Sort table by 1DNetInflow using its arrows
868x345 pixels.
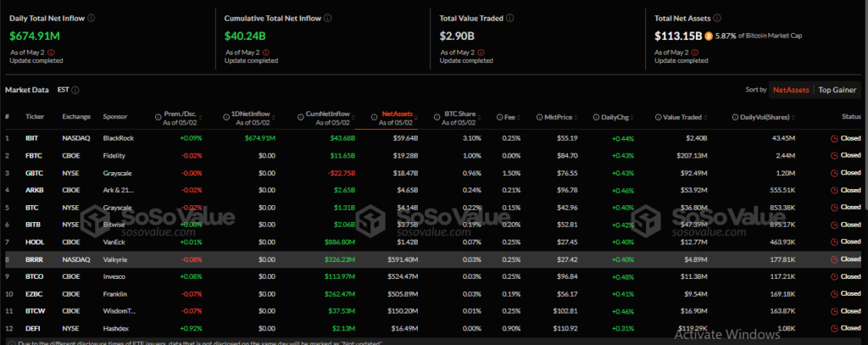273,118
